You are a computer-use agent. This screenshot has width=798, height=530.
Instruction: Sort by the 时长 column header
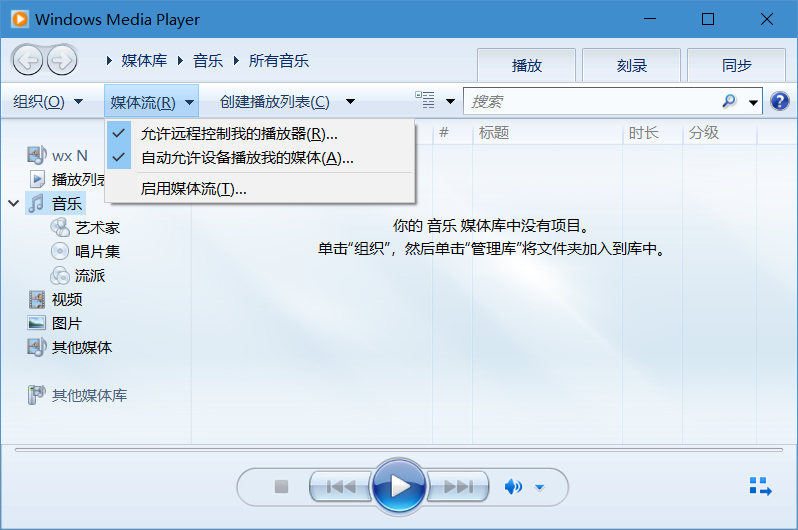pyautogui.click(x=653, y=133)
